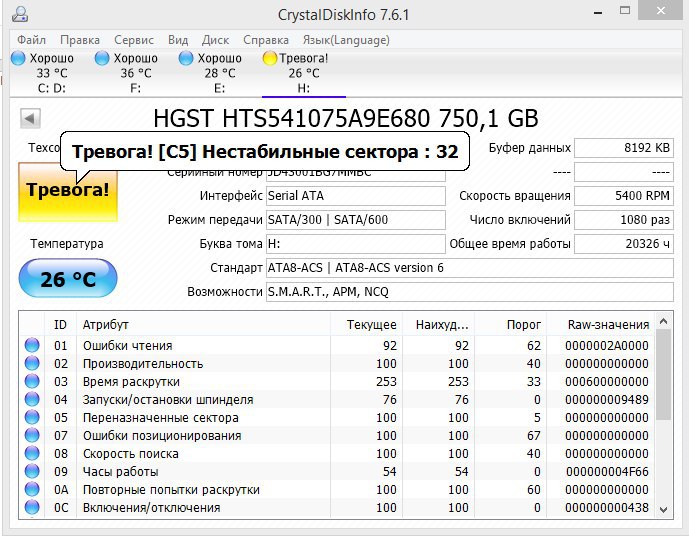Click the yellow Тревога! health status button
This screenshot has height=536, width=689.
(68, 192)
